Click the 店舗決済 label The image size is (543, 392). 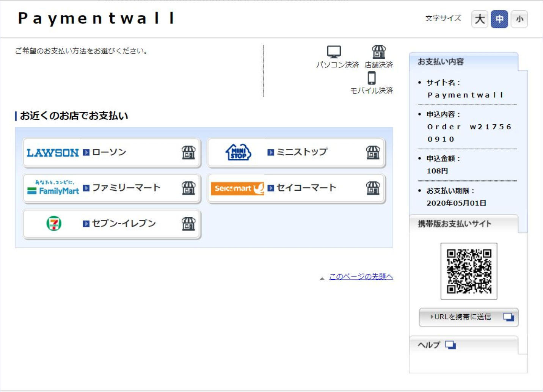pyautogui.click(x=379, y=65)
